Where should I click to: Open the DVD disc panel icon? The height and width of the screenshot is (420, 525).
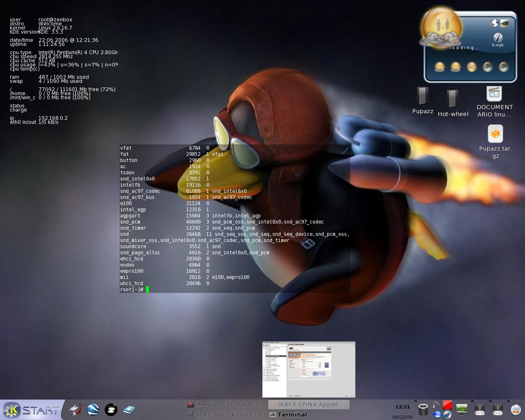tap(516, 409)
